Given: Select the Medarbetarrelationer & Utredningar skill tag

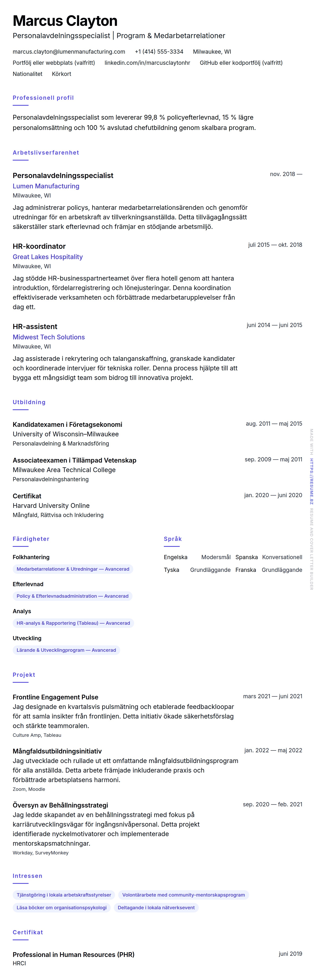Looking at the screenshot, I should click(x=73, y=569).
